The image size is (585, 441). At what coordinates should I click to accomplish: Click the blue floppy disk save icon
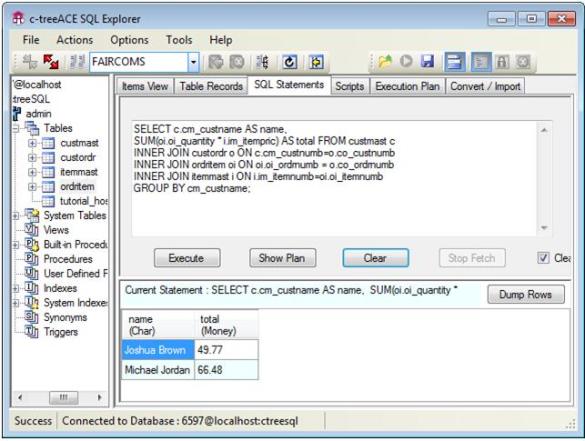tap(427, 61)
